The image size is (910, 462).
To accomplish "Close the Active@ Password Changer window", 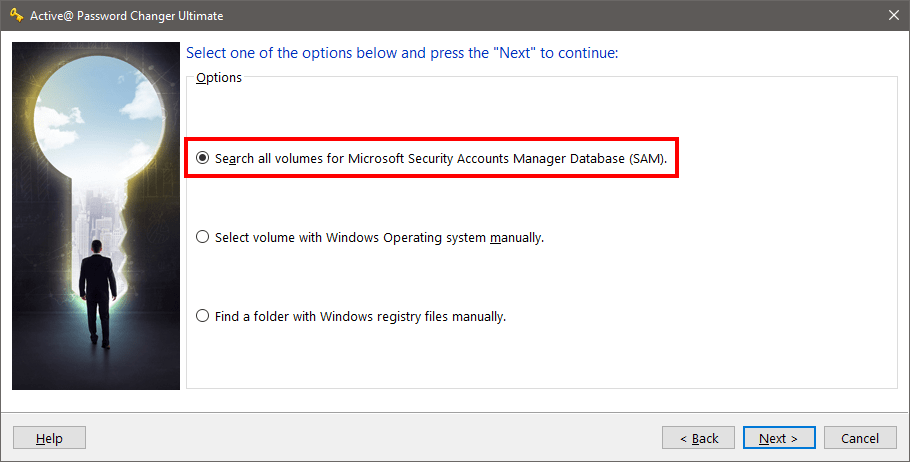I will click(x=894, y=15).
